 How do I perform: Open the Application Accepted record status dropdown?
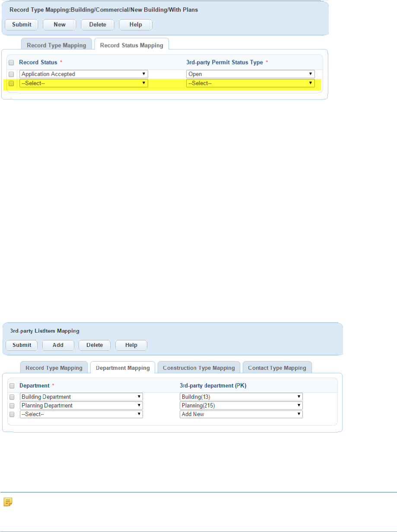pyautogui.click(x=84, y=74)
